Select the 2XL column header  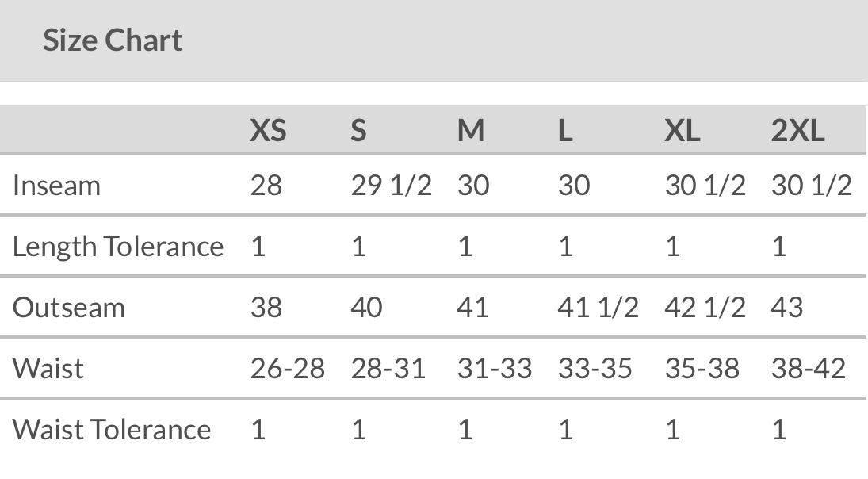pos(797,130)
